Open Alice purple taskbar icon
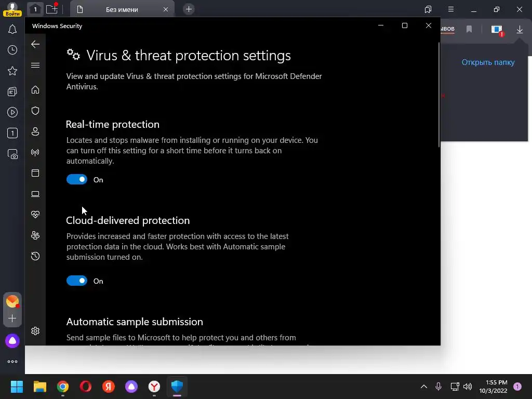 pos(131,387)
